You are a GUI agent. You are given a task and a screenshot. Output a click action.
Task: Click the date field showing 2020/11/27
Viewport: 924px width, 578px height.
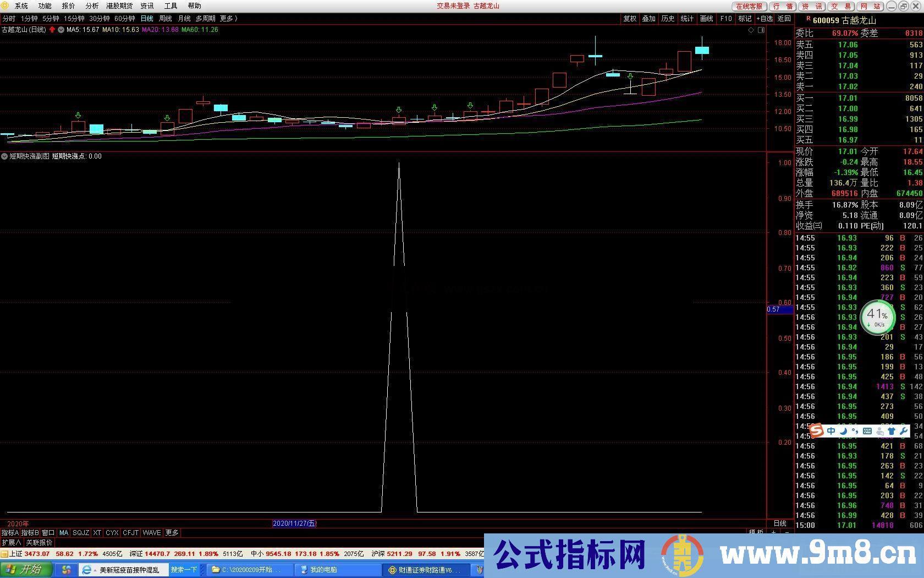[x=295, y=524]
